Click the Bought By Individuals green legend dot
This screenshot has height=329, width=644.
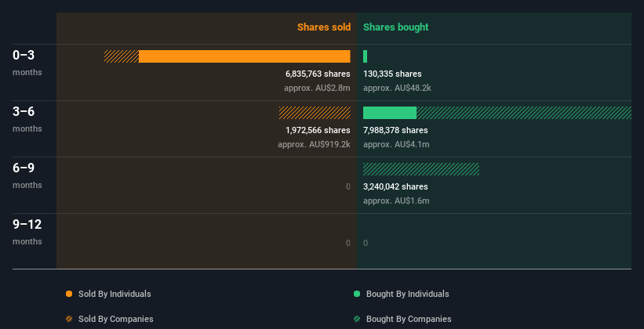click(357, 294)
